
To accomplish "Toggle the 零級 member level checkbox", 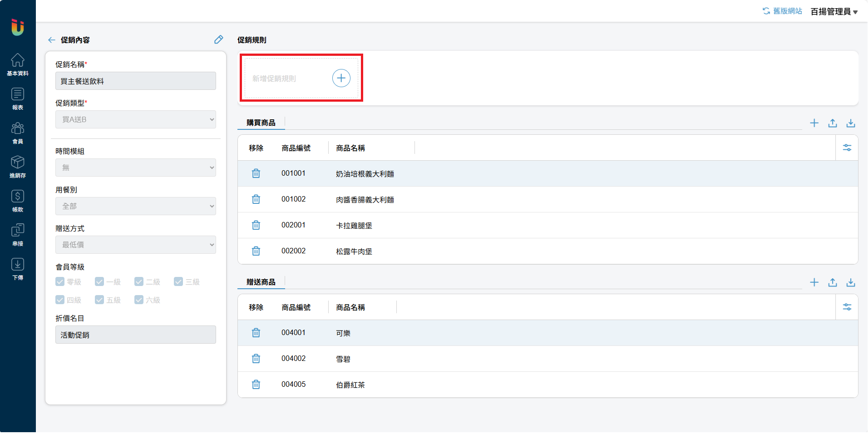I will click(60, 282).
